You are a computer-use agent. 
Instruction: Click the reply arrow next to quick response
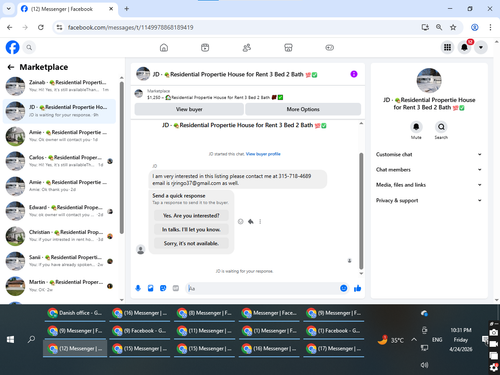click(x=251, y=222)
